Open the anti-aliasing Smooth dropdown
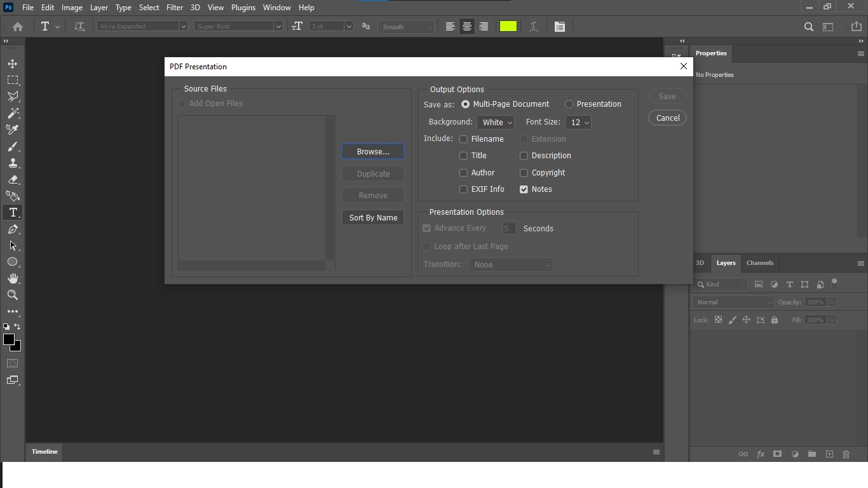Viewport: 868px width, 488px height. 406,27
